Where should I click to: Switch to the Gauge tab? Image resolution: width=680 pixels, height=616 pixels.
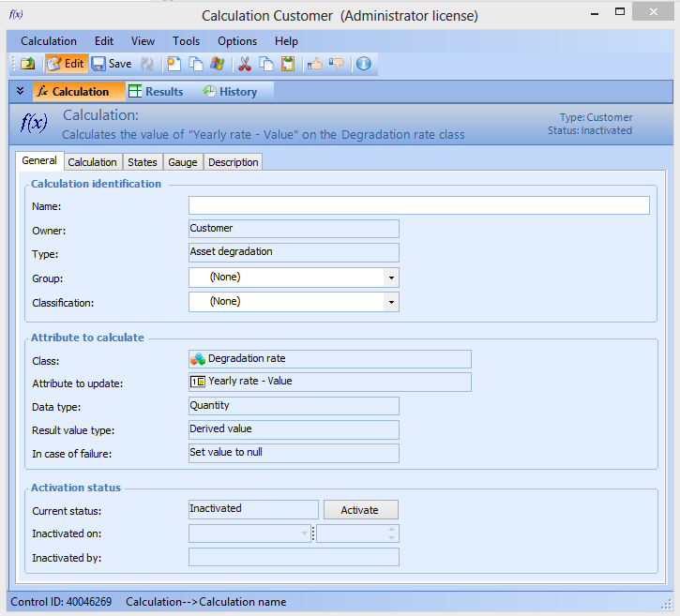(x=182, y=162)
